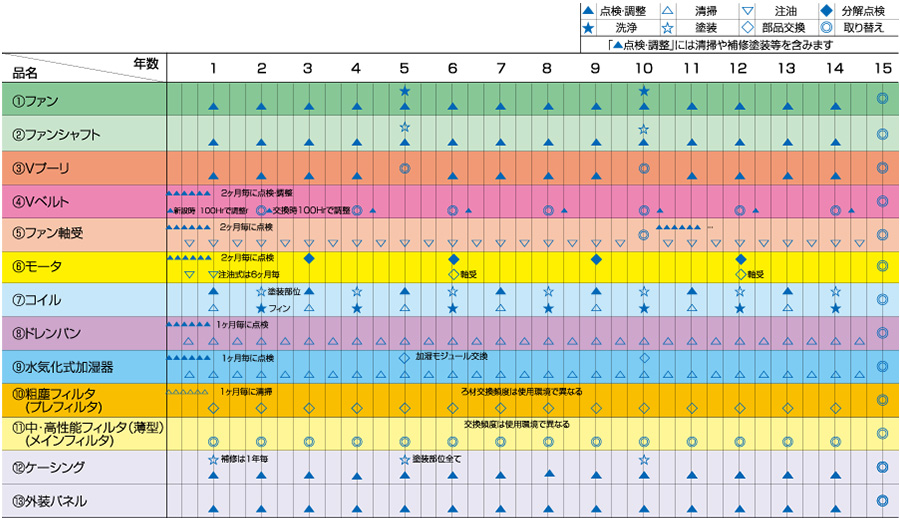Click the 品名 header label
Viewport: 900px width, 518px height.
tap(25, 73)
